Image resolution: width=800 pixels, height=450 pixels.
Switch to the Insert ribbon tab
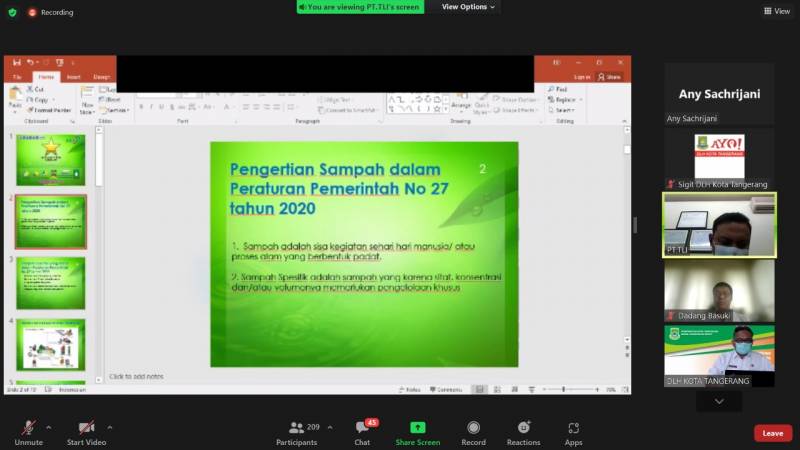[73, 77]
